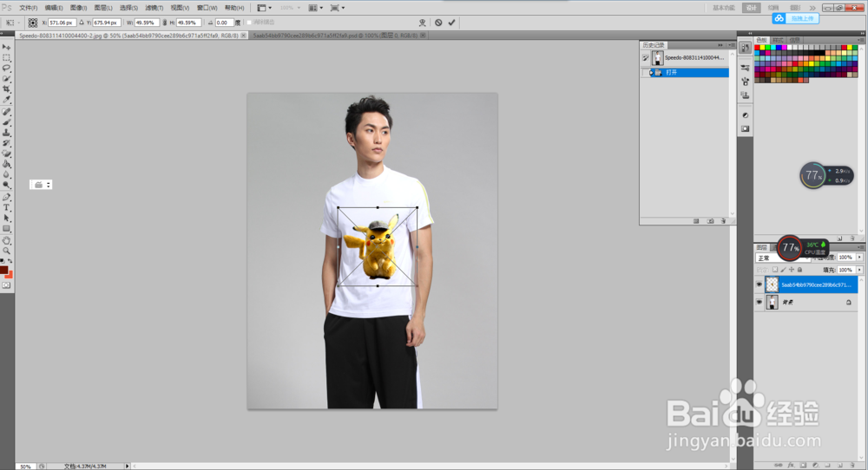868x470 pixels.
Task: Open the fill slider arrow in Layers
Action: pos(859,270)
